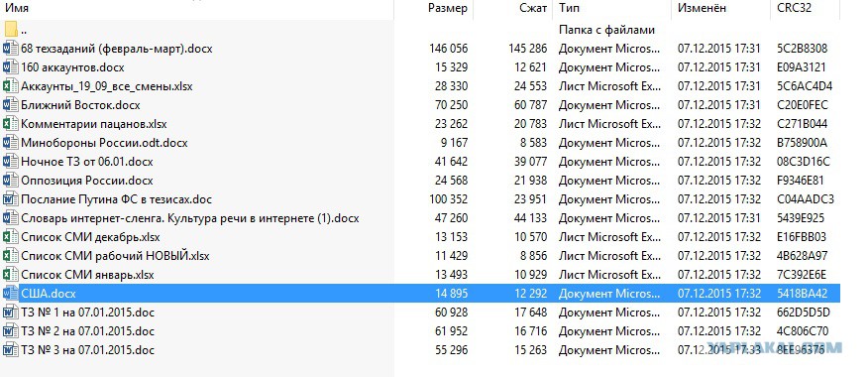Viewport: 868px width, 377px height.
Task: Click packed size value 44 133
Action: (530, 218)
